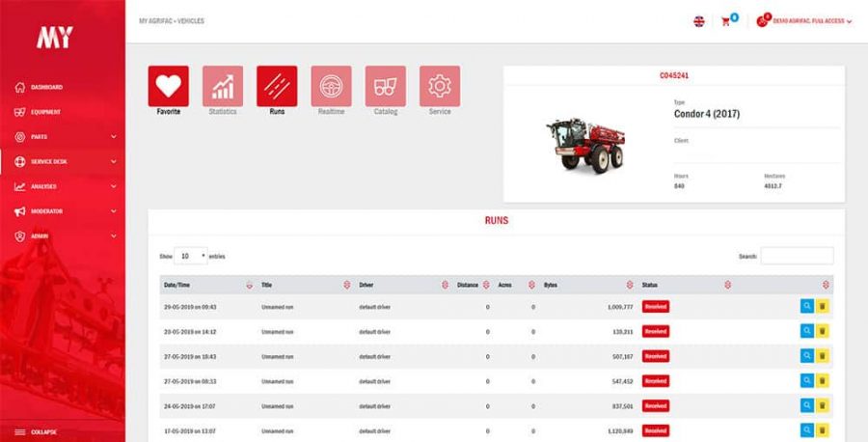868x442 pixels.
Task: Select the Analyses chart icon
Action: (20, 186)
